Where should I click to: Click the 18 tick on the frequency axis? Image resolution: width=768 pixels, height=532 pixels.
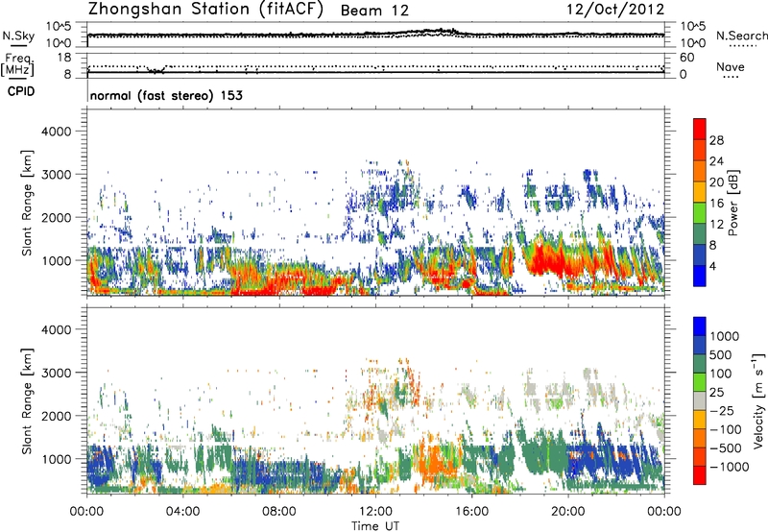(64, 58)
